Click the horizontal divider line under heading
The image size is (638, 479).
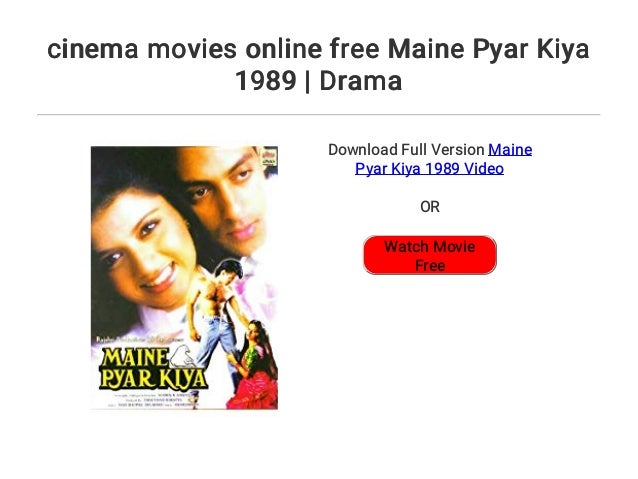coord(319,115)
